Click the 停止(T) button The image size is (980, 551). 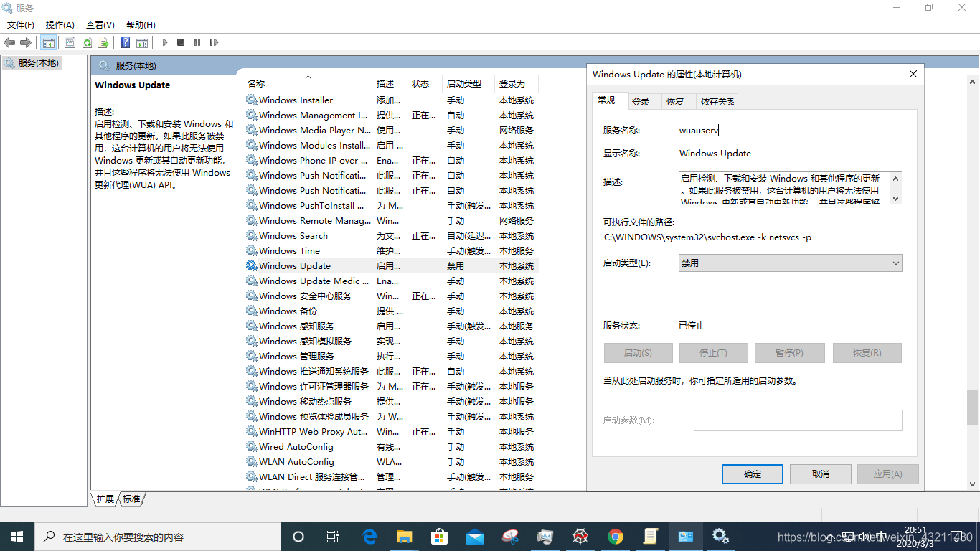pos(713,353)
